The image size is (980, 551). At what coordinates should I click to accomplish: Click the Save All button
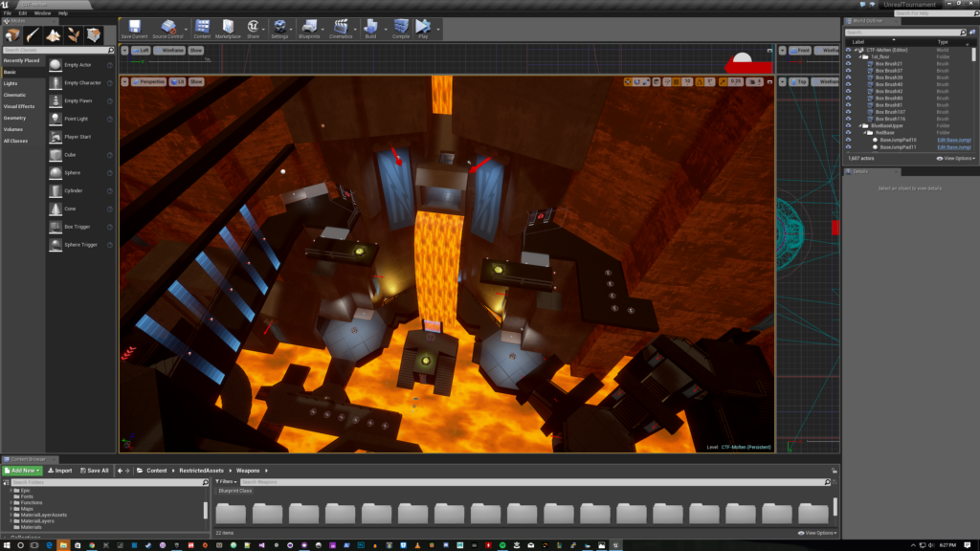click(x=95, y=471)
